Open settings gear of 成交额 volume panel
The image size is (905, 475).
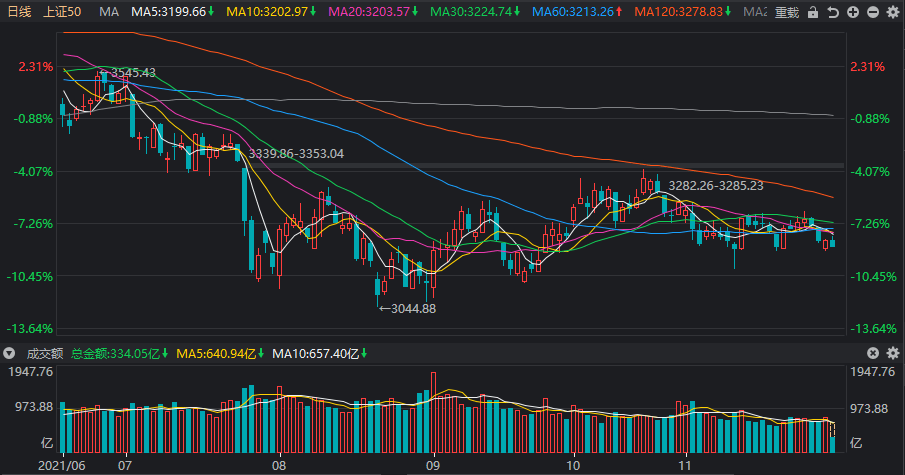pyautogui.click(x=893, y=353)
